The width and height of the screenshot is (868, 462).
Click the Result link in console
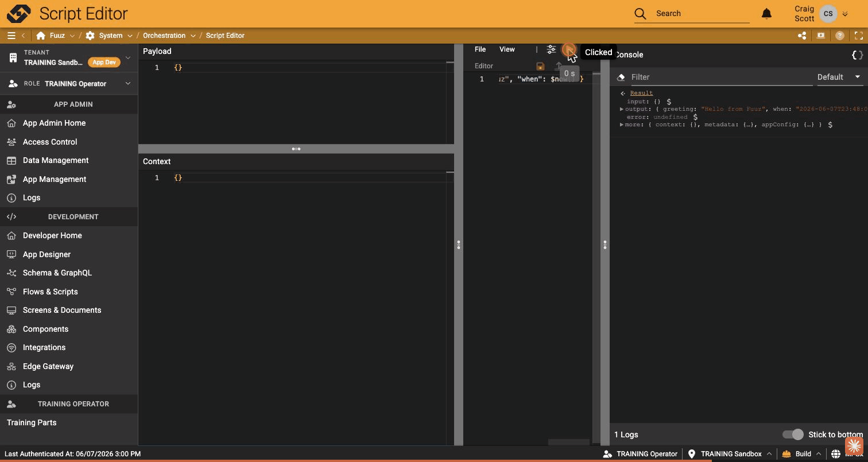coord(641,93)
